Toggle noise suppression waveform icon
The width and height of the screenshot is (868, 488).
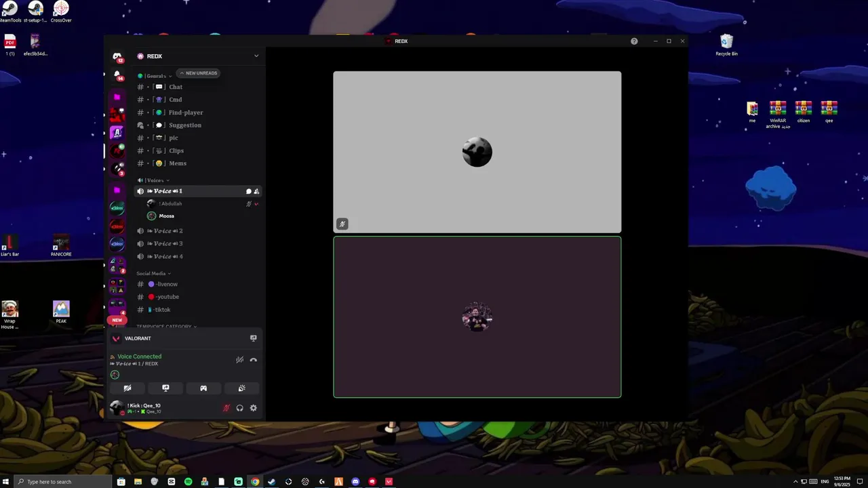coord(239,360)
